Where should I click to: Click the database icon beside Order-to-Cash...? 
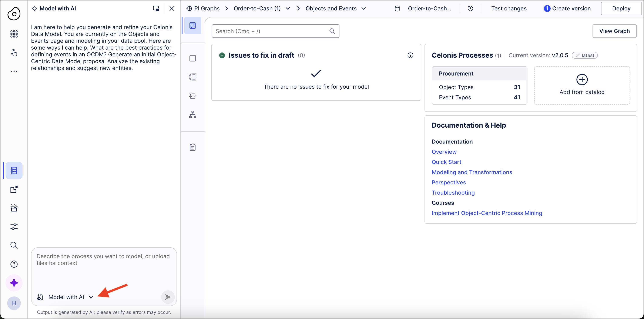(x=397, y=9)
